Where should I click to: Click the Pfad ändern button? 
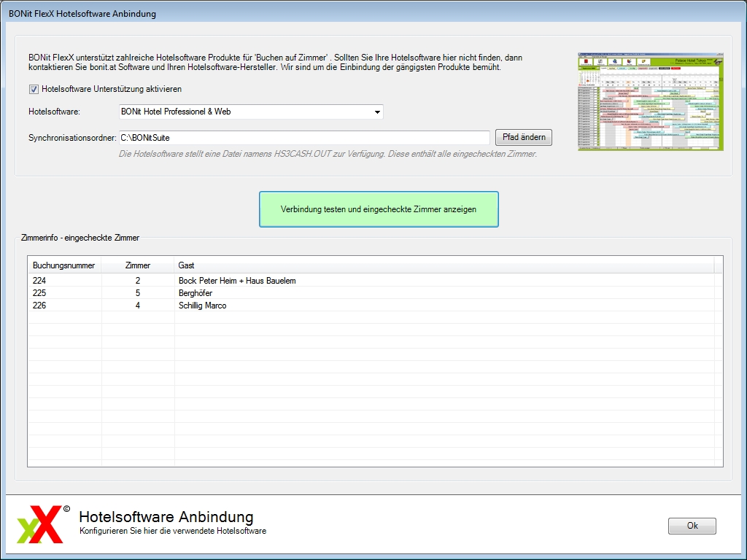coord(524,137)
